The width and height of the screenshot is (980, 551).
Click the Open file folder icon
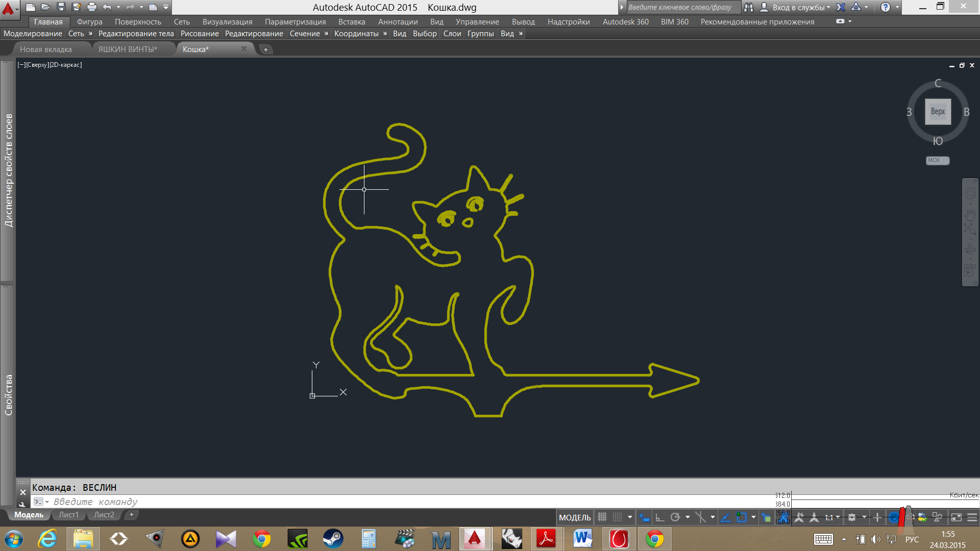point(46,7)
